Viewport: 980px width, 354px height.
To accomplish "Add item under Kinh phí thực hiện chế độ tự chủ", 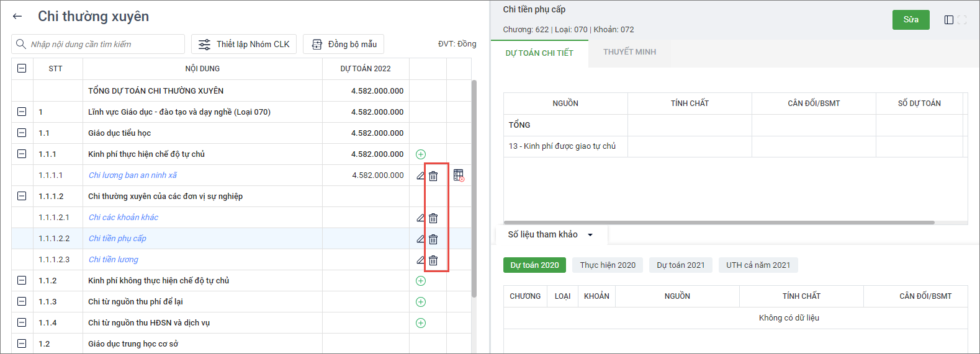I will [x=421, y=154].
